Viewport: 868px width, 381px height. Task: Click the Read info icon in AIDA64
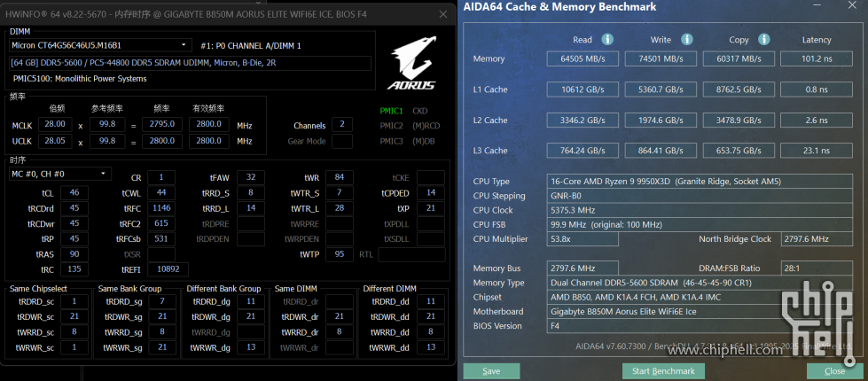click(607, 39)
